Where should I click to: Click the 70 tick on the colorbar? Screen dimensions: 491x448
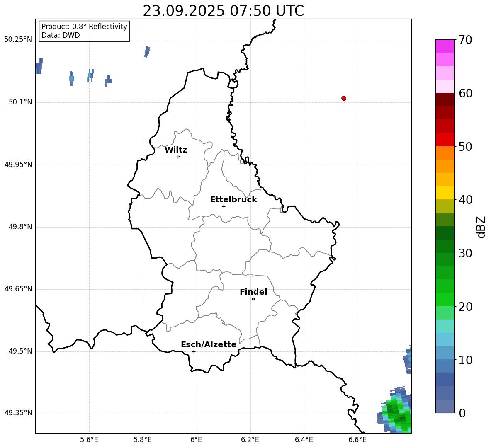pyautogui.click(x=465, y=40)
